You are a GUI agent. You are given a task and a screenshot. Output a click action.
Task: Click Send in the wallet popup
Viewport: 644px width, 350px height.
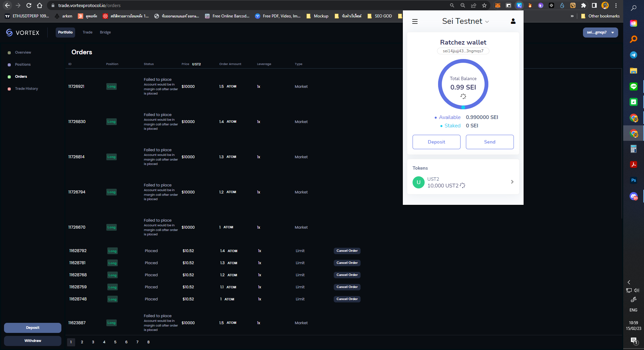(x=490, y=142)
